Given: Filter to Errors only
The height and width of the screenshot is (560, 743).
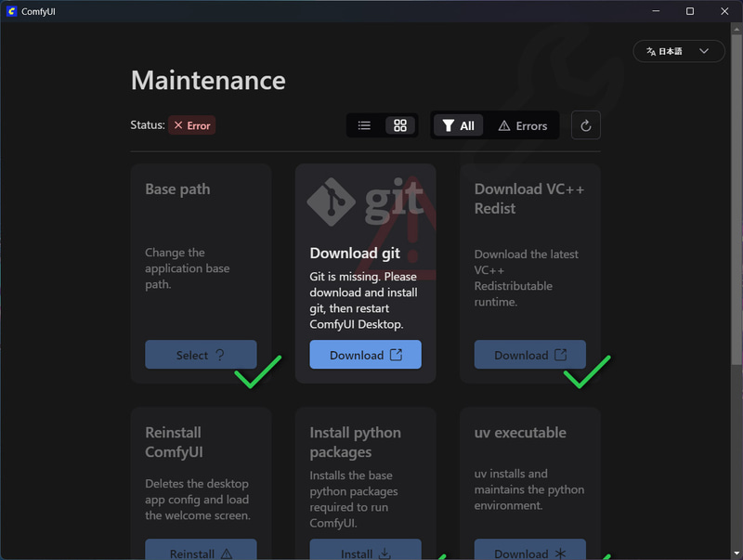Looking at the screenshot, I should pos(523,125).
